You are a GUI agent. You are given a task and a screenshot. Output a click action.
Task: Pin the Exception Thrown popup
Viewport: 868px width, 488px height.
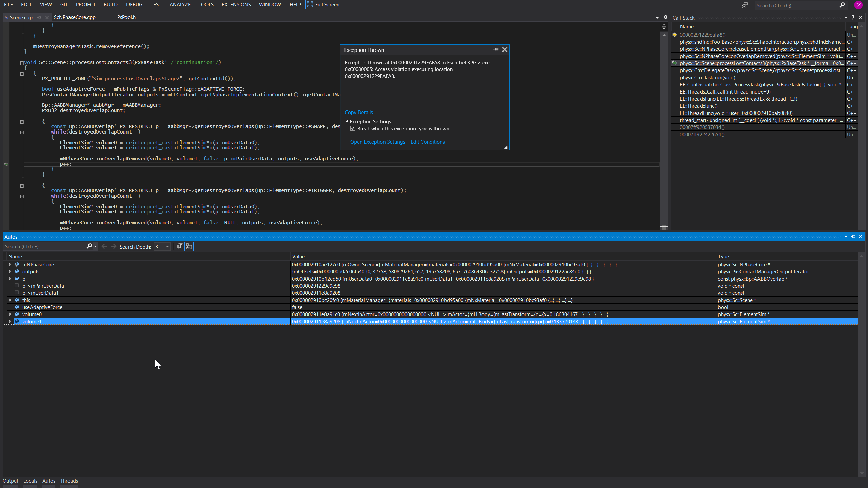pos(496,50)
